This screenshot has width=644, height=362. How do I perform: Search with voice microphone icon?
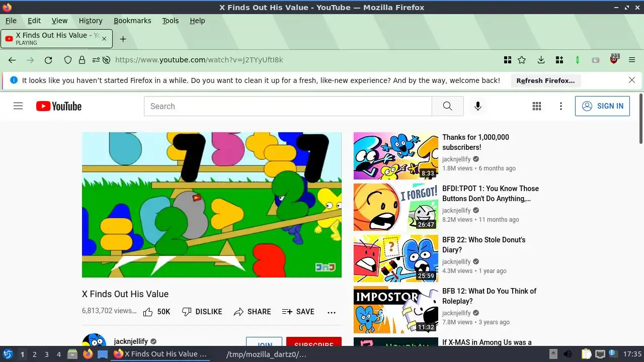478,106
